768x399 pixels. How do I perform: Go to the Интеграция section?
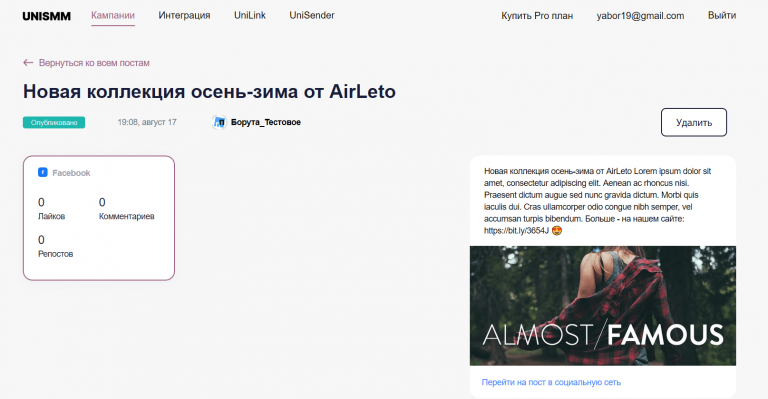tap(184, 15)
